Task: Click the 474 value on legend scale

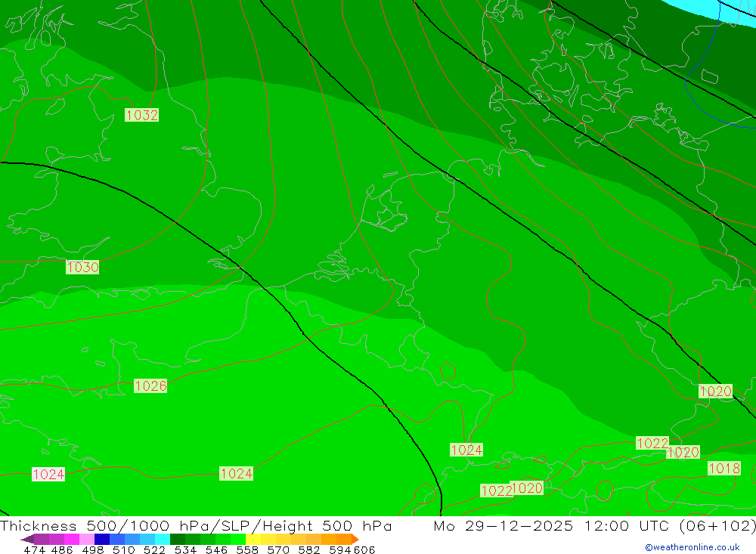Action: point(34,550)
